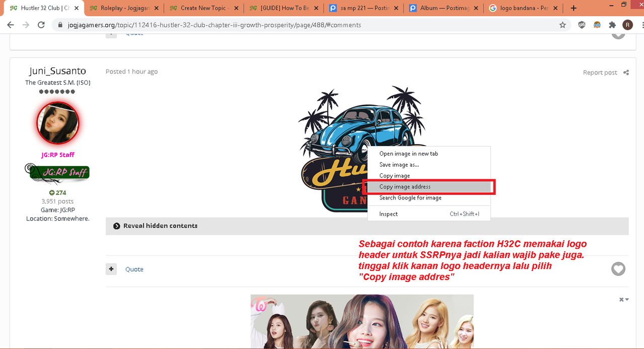Switch to the sa mp 221 Postimage tab

[364, 8]
